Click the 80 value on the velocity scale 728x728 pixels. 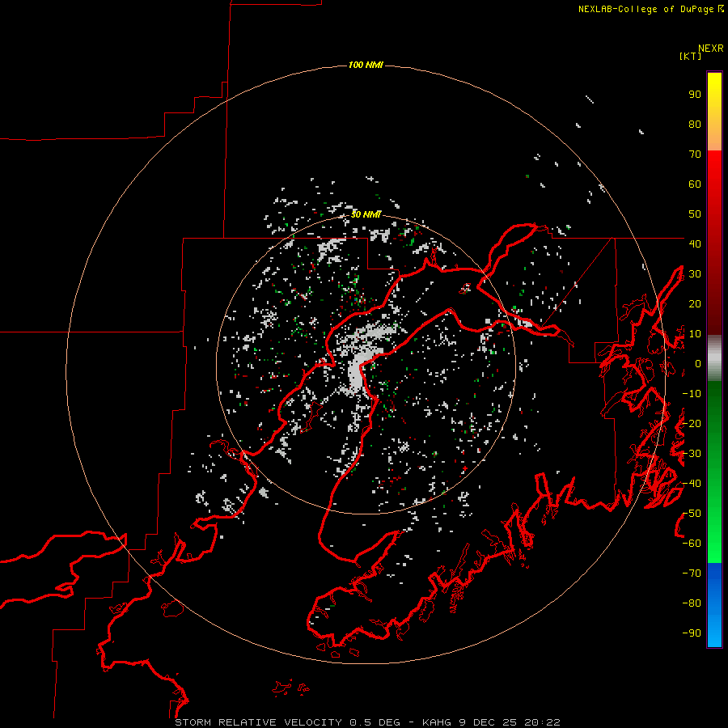tap(695, 125)
